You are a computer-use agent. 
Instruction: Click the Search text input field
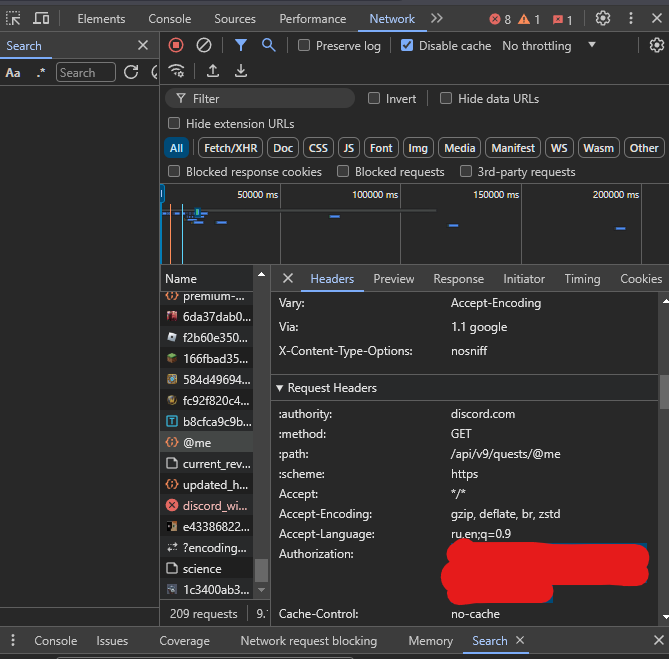tap(85, 73)
